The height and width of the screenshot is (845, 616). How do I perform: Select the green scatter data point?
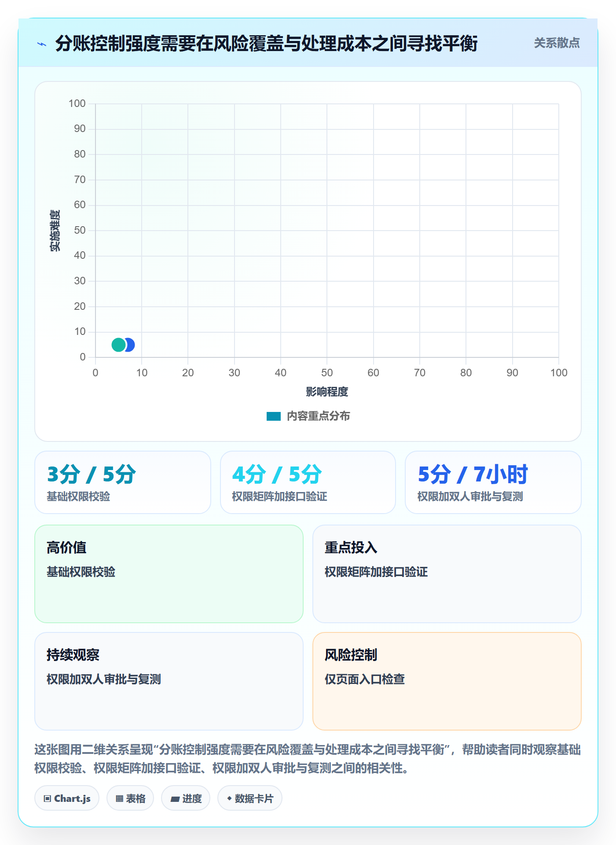118,345
